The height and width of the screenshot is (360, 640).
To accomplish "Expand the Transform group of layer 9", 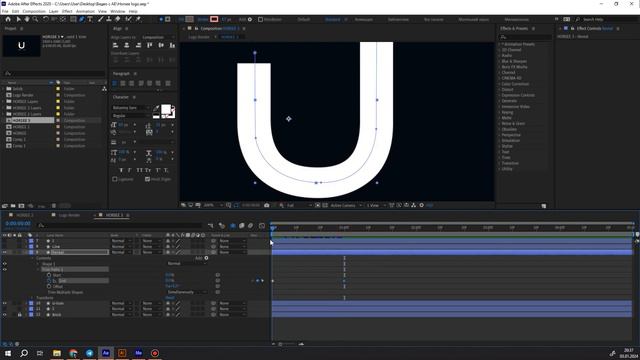I will click(33, 298).
